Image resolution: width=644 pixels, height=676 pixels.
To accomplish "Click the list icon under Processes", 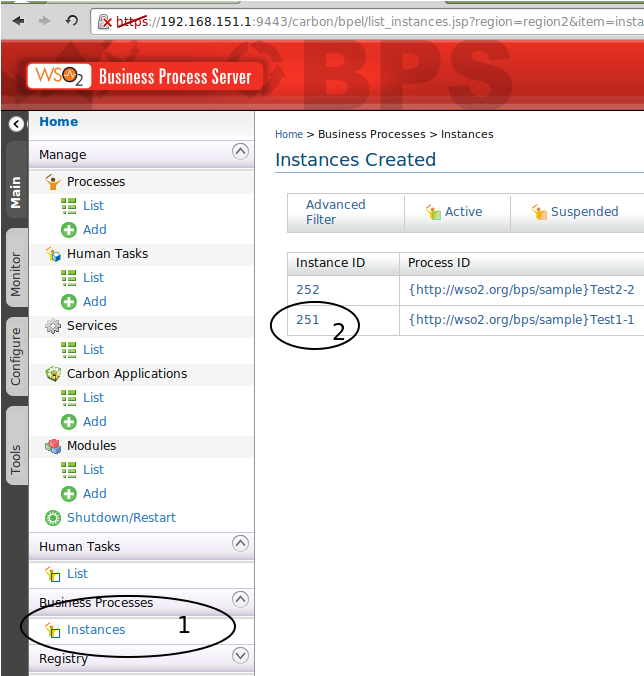I will coord(69,206).
